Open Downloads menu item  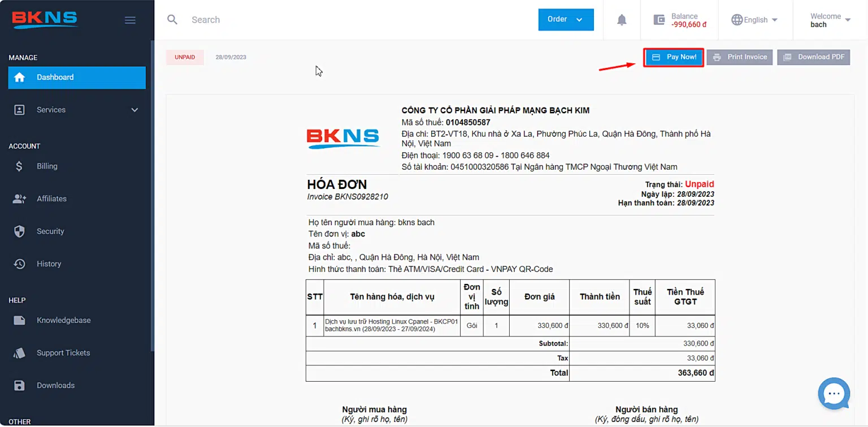pos(77,386)
